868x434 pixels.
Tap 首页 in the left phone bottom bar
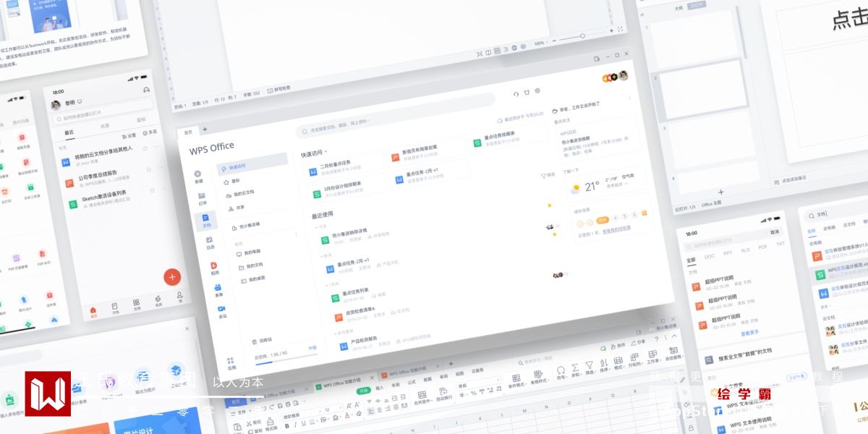(93, 312)
